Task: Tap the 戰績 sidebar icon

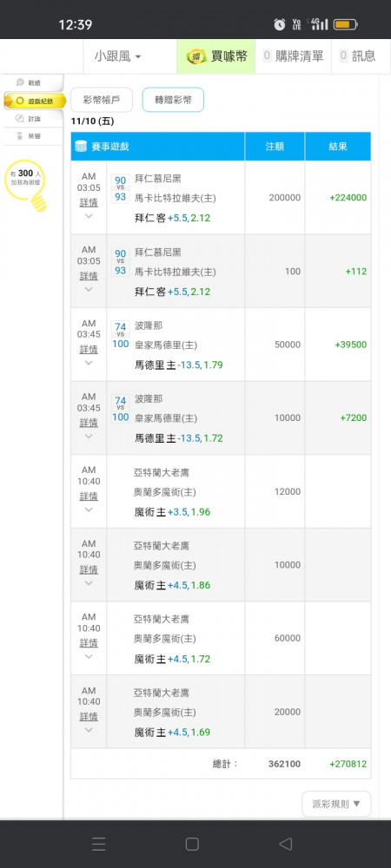Action: pyautogui.click(x=21, y=82)
